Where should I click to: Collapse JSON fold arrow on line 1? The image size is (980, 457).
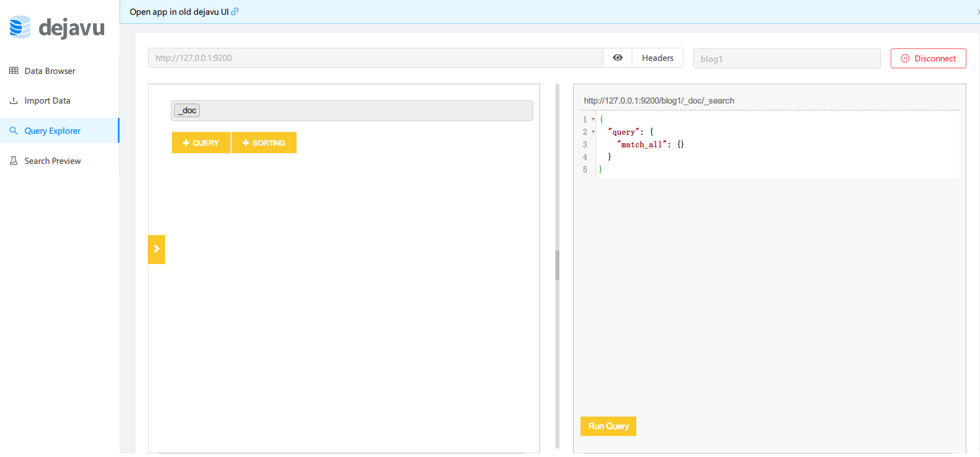(x=593, y=120)
